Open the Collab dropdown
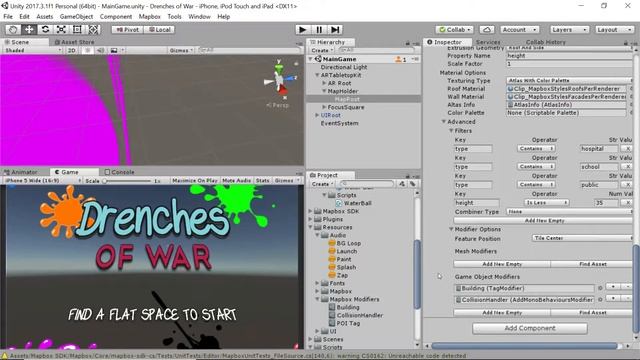Viewport: 640px width, 360px height. tap(455, 30)
